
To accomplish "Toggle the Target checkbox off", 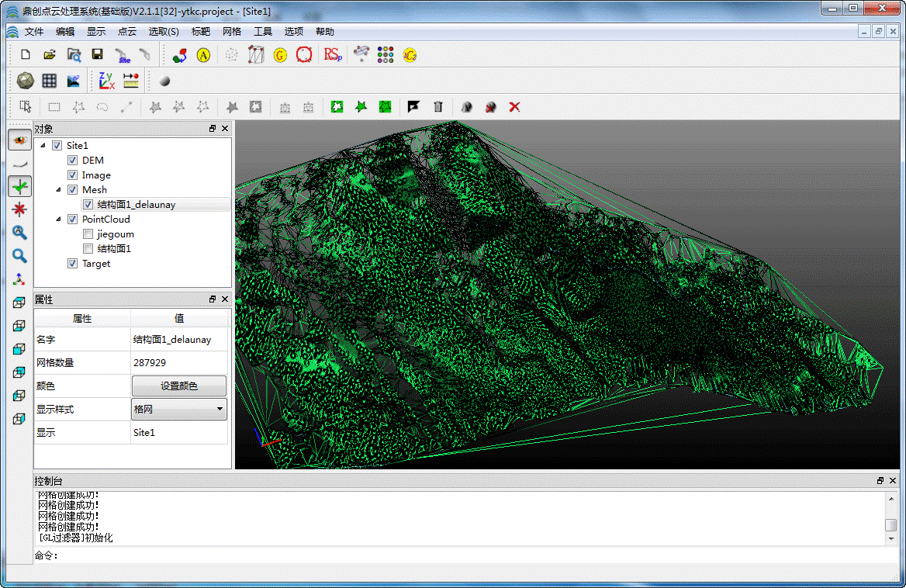I will [x=72, y=264].
